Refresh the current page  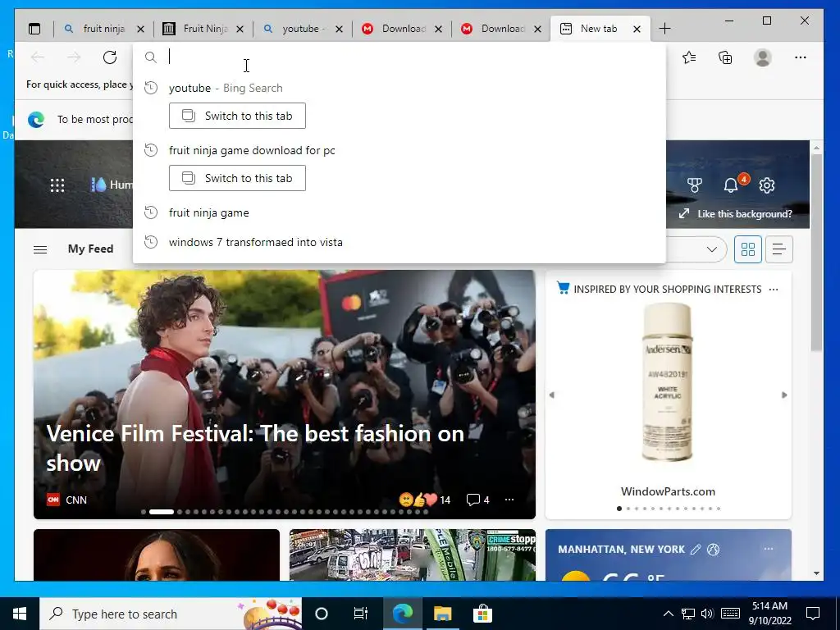pyautogui.click(x=110, y=57)
